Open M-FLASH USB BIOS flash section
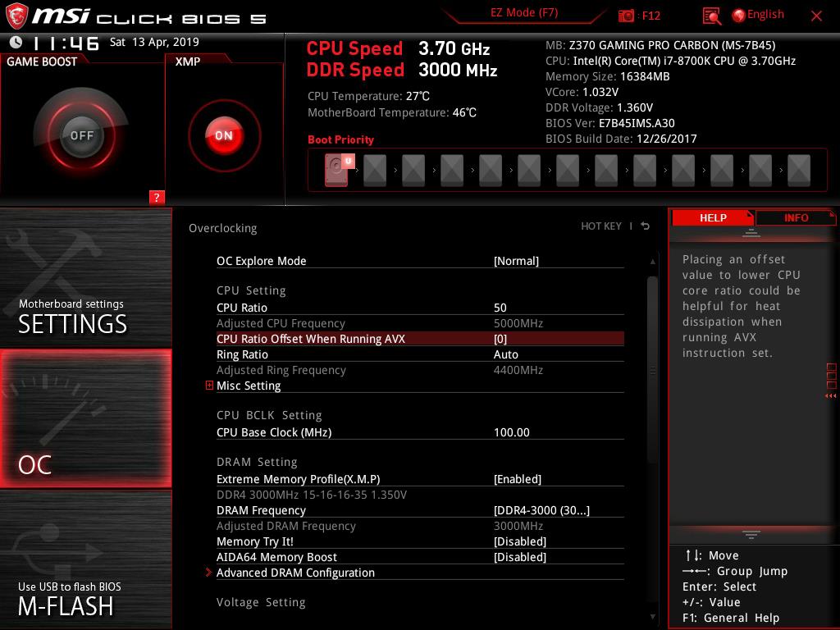The width and height of the screenshot is (840, 630). tap(85, 559)
